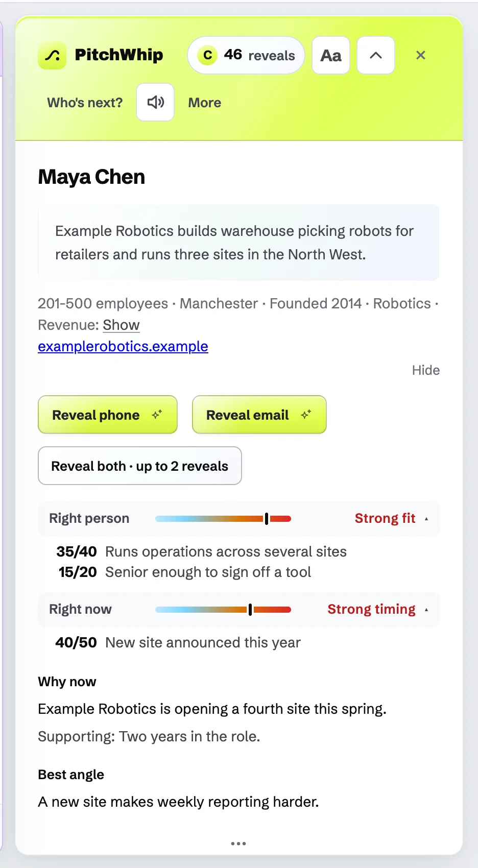Select the Who's next? item

(85, 103)
